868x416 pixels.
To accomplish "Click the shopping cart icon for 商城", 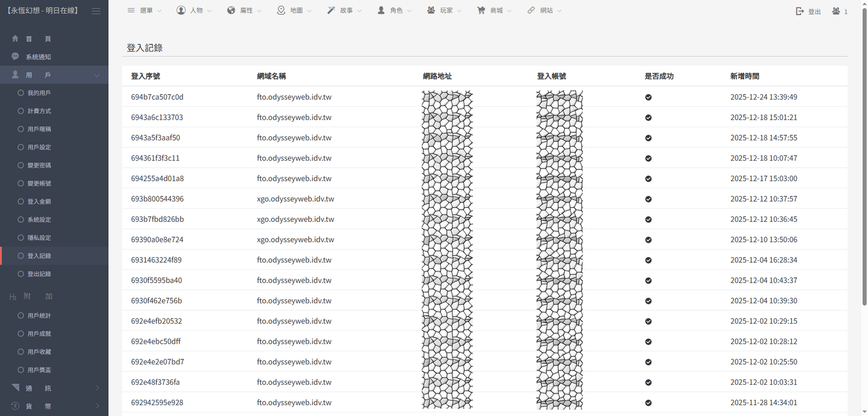I will pos(481,10).
